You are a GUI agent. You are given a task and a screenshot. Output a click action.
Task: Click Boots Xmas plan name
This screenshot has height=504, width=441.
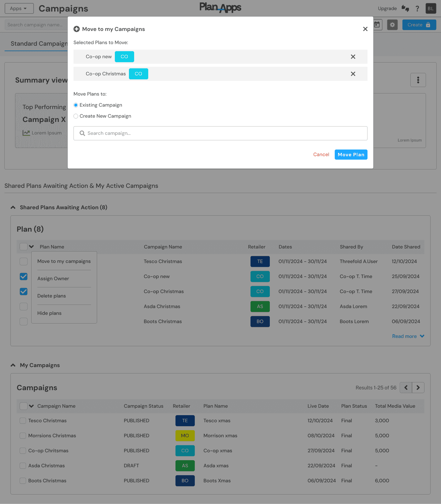pos(217,481)
